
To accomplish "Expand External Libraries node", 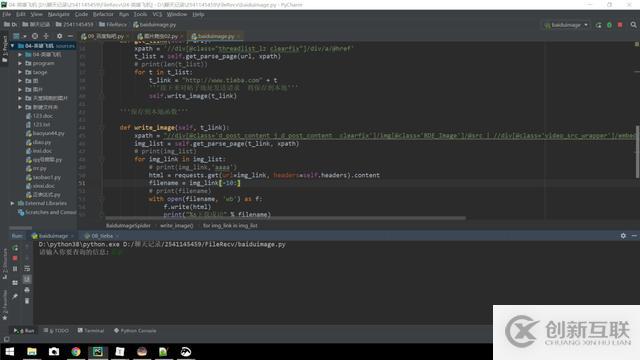I will [13, 203].
